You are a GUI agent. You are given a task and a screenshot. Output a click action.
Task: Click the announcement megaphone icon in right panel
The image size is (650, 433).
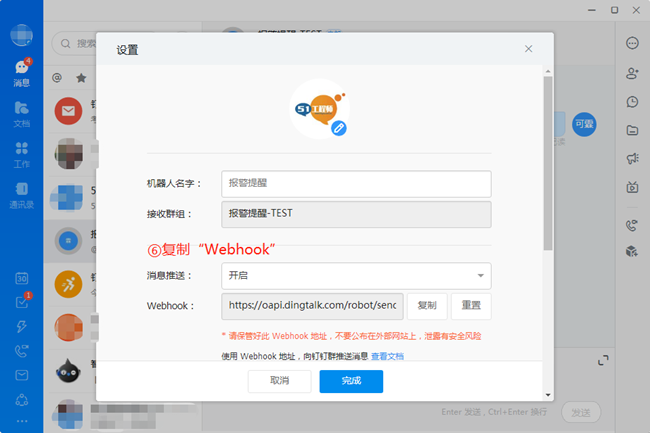(x=632, y=158)
